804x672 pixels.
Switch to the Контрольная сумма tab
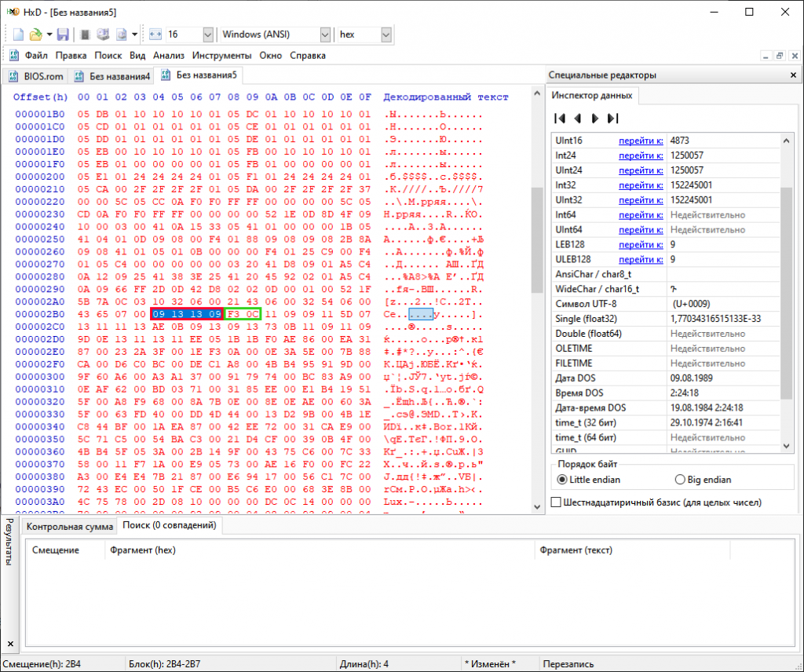[70, 527]
